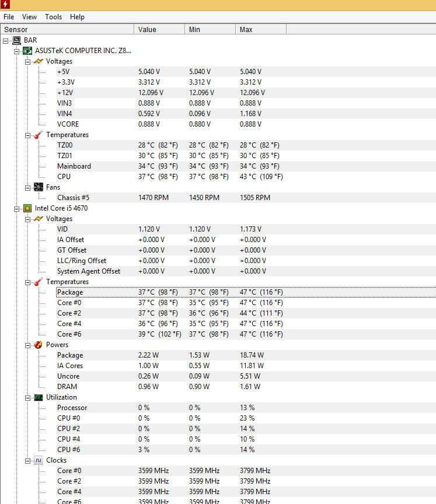The width and height of the screenshot is (436, 504).
Task: Click the Max column header
Action: point(261,29)
